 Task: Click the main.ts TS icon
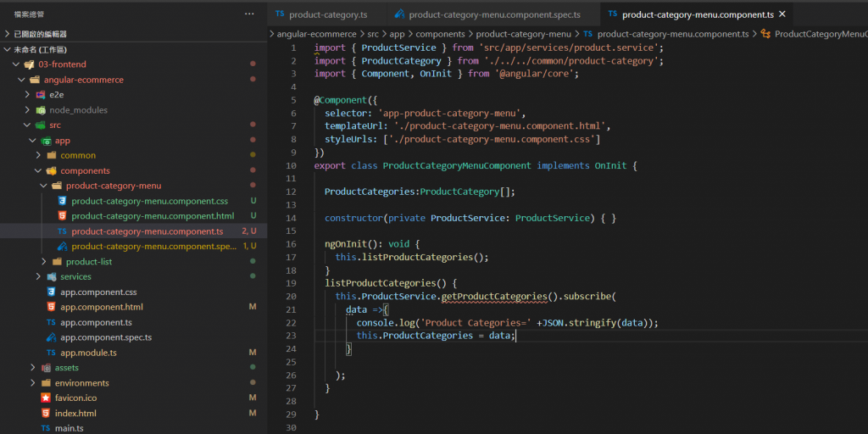[x=46, y=428]
